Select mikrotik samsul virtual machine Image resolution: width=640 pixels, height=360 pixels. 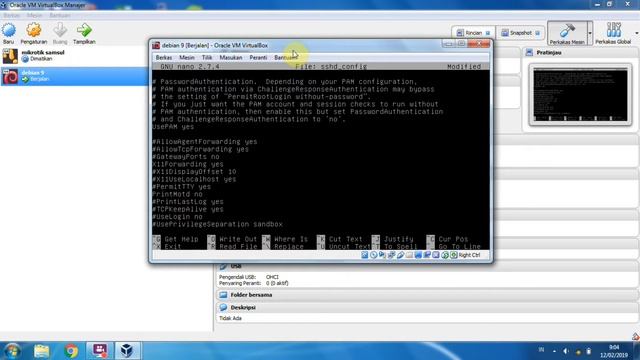coord(74,56)
